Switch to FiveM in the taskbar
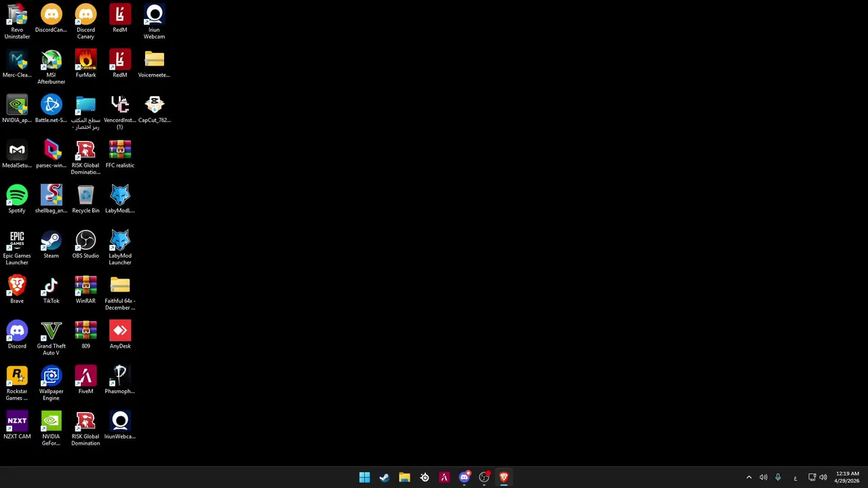This screenshot has height=488, width=868. tap(444, 477)
